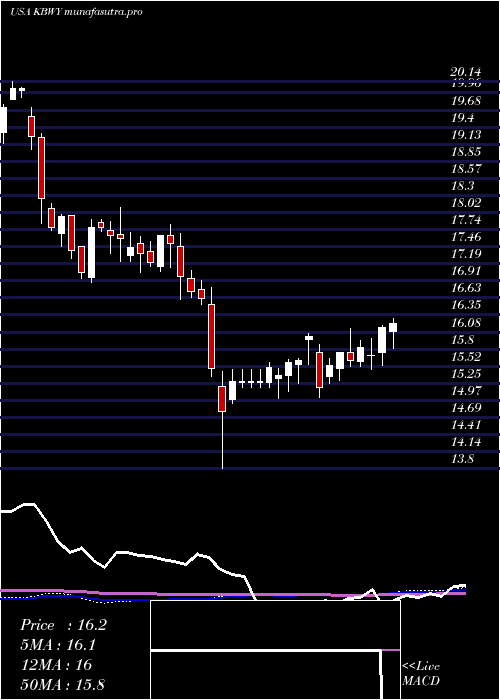Click the 15.52 price axis label
This screenshot has width=500, height=700.
pyautogui.click(x=466, y=356)
